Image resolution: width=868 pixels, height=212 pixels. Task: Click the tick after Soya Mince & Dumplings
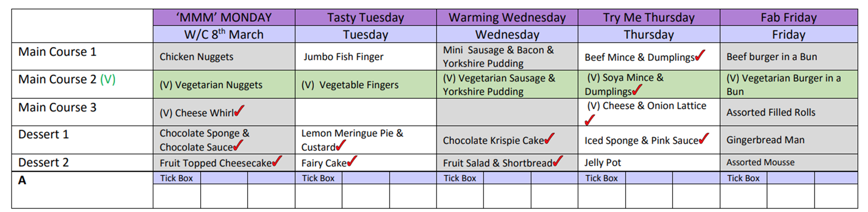click(x=637, y=90)
